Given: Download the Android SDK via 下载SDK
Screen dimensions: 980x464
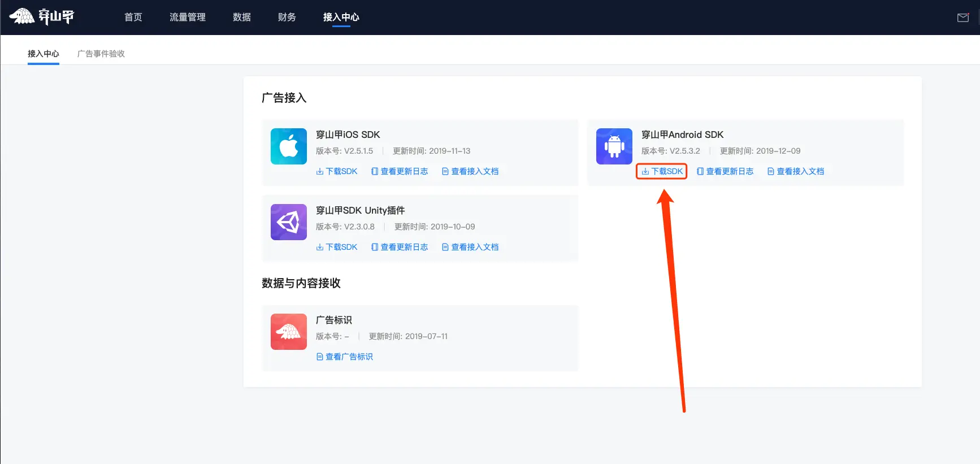Looking at the screenshot, I should (x=662, y=171).
